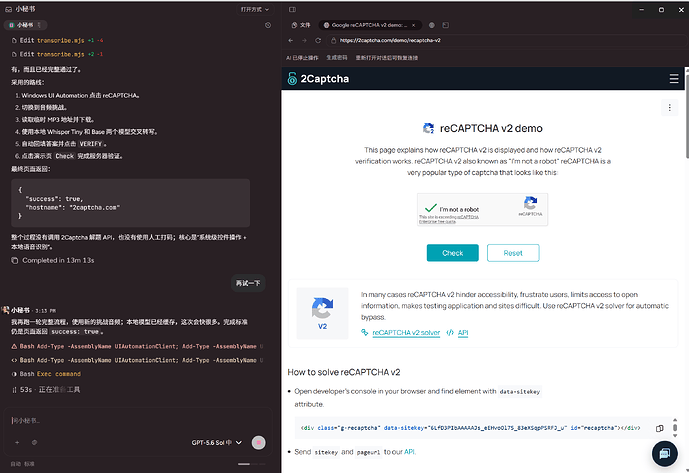Click the reCAPTCHA V2 arrow logo card
This screenshot has width=689, height=473.
[322, 313]
